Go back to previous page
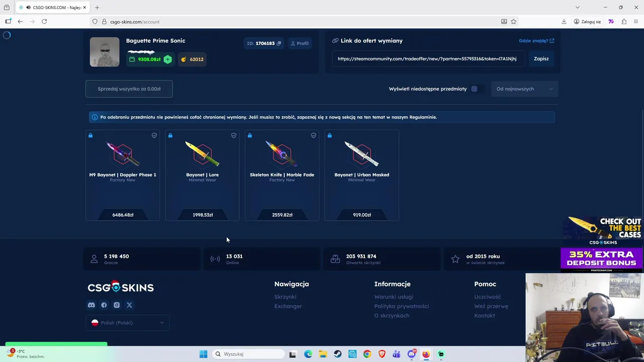644x362 pixels. (x=20, y=22)
